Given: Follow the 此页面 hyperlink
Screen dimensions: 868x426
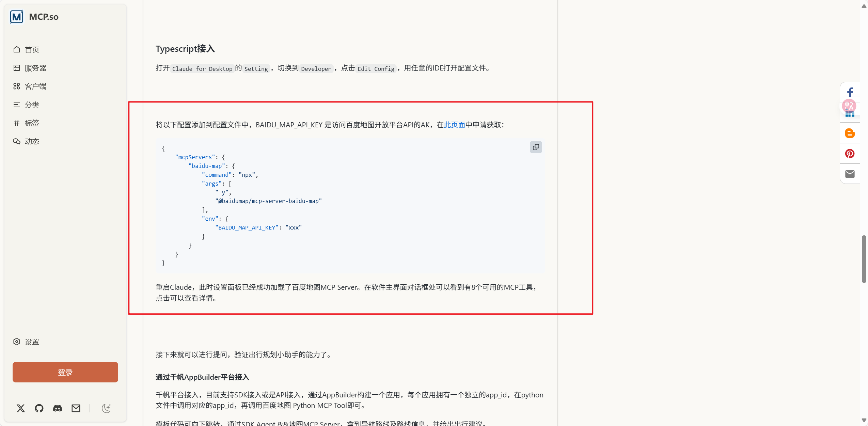Looking at the screenshot, I should click(454, 125).
